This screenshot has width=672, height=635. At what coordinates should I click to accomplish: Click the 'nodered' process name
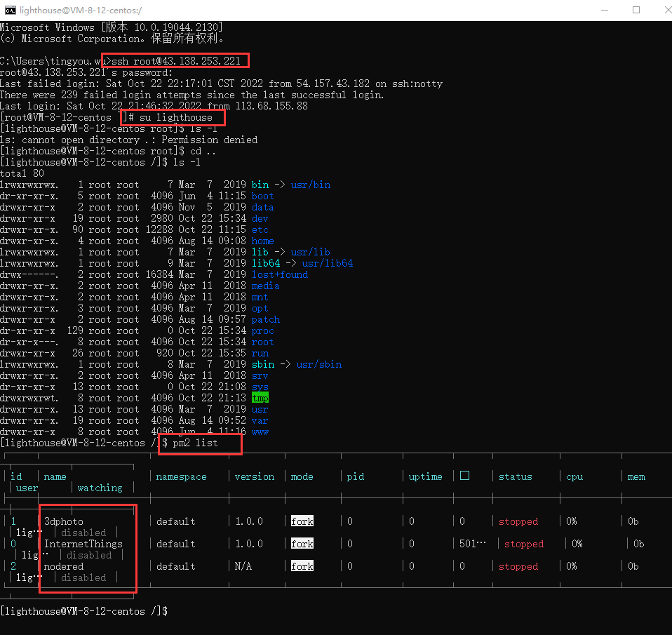pyautogui.click(x=64, y=566)
